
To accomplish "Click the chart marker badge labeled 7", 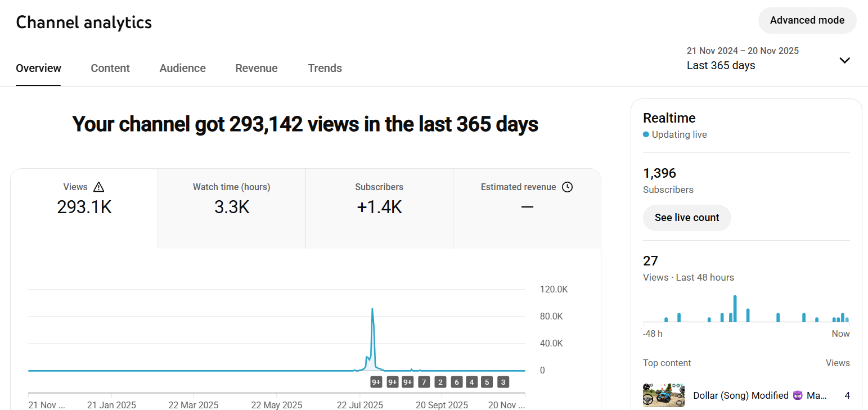I will coord(424,382).
